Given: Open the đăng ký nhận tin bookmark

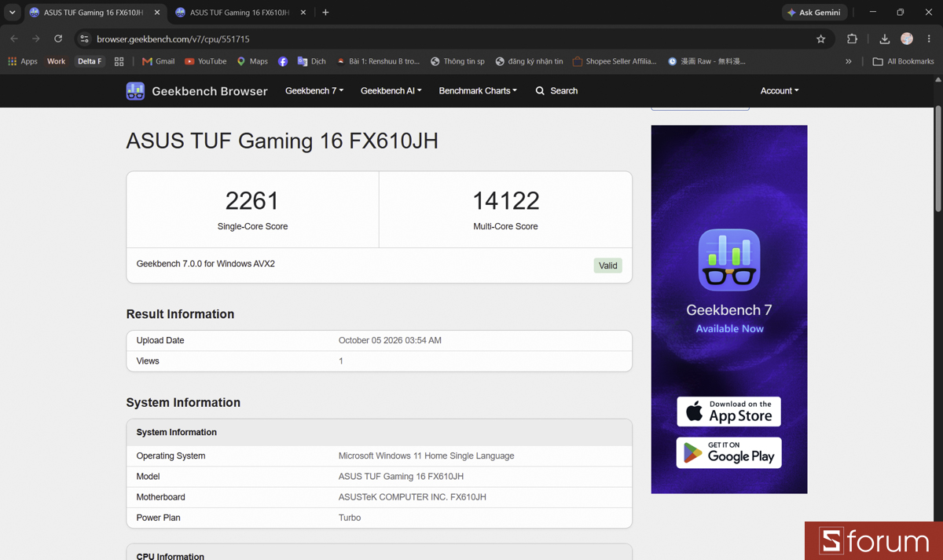Looking at the screenshot, I should tap(529, 61).
